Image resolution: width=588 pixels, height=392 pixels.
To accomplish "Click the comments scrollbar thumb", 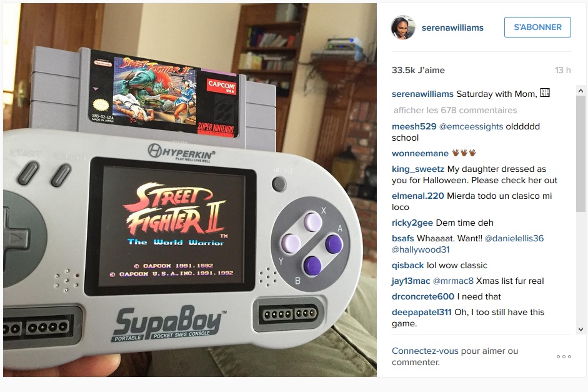I will click(x=581, y=154).
